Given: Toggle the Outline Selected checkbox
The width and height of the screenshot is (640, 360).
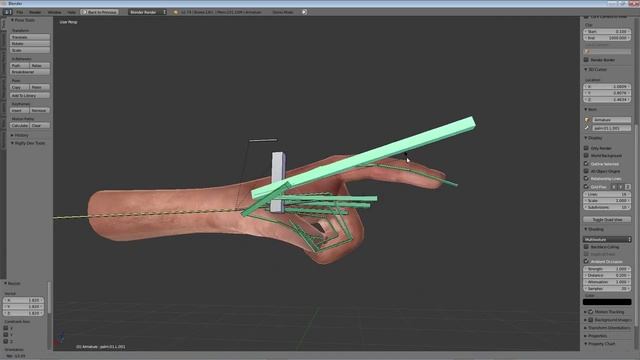Looking at the screenshot, I should click(x=586, y=164).
